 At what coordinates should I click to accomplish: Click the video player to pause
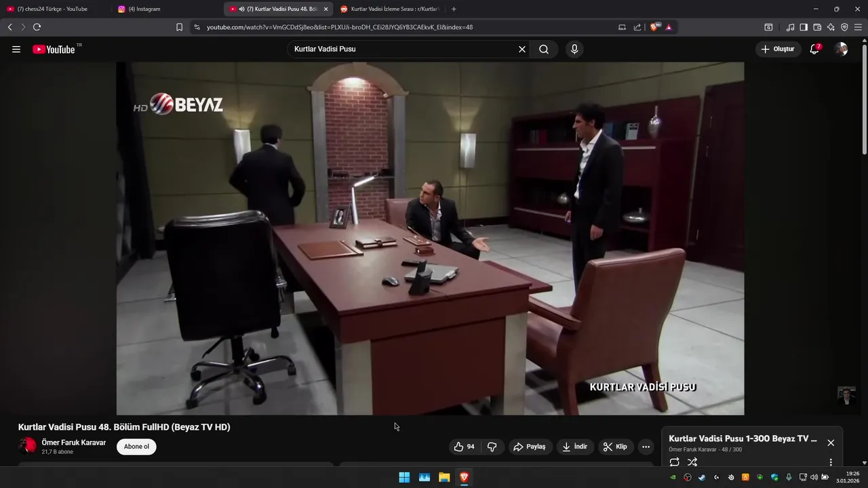tap(430, 239)
